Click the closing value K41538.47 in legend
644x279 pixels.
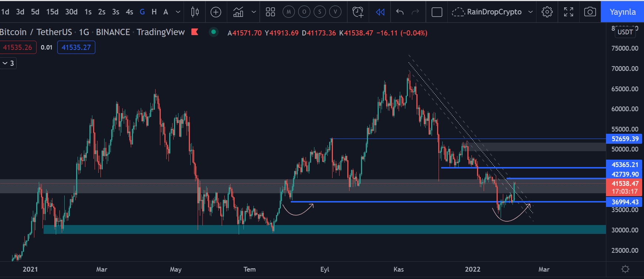click(x=356, y=33)
